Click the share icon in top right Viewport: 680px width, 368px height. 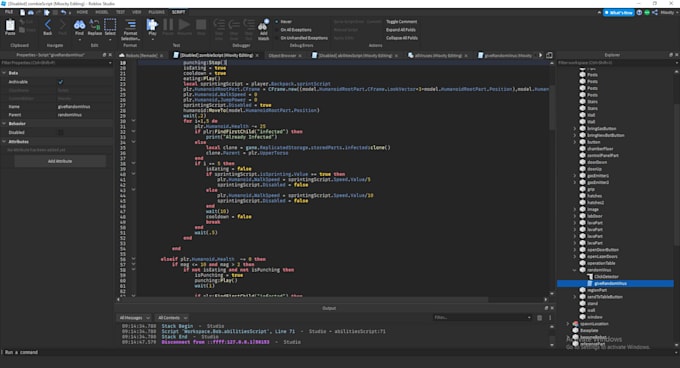point(655,13)
